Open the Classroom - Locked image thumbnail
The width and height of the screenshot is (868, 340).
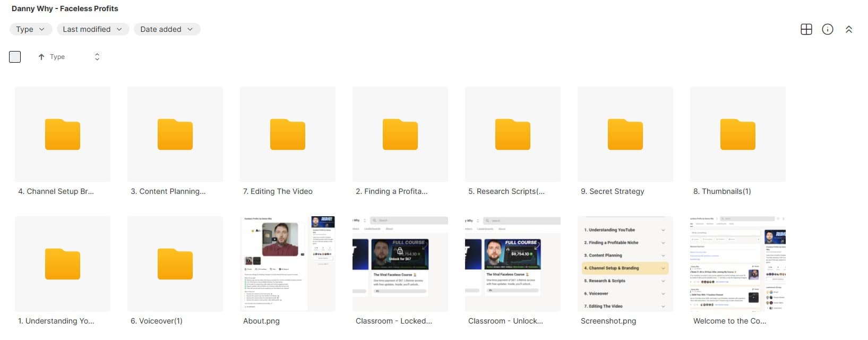[400, 263]
